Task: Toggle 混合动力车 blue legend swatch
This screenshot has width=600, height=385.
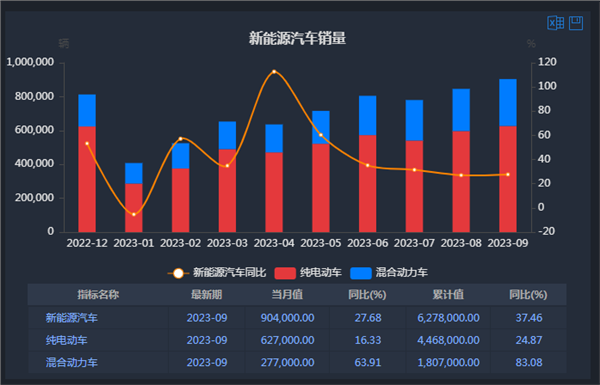Action: (361, 273)
